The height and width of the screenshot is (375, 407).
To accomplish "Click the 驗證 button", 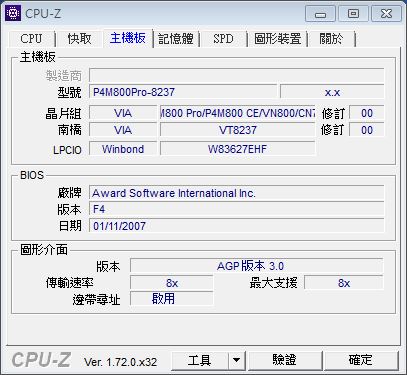I will (284, 361).
